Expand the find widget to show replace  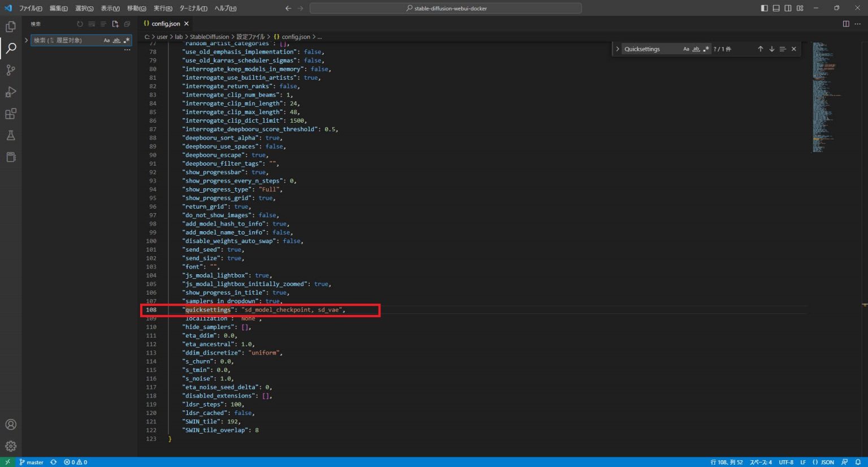617,49
